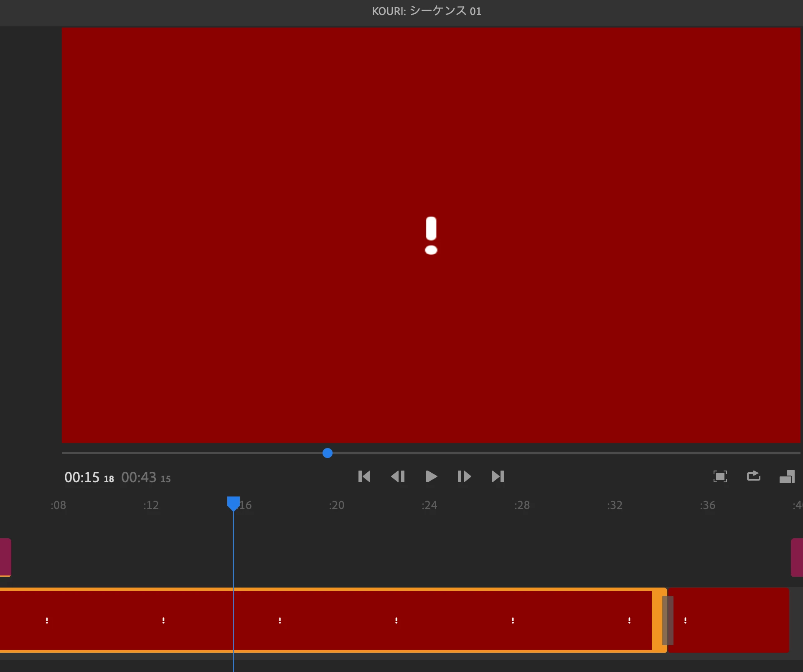
Task: Select the purple clip at left edge
Action: point(5,557)
